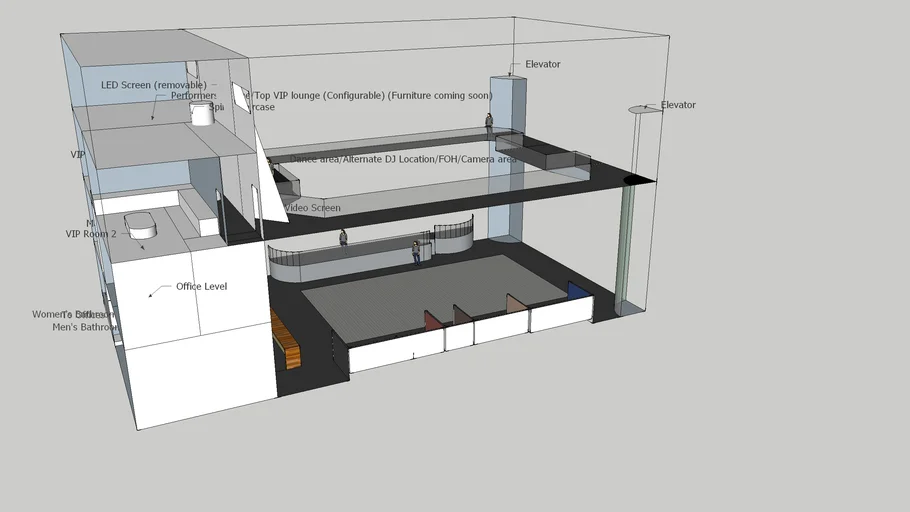Select Elevator label above the tall blue shaft
Image resolution: width=910 pixels, height=512 pixels.
(x=542, y=65)
